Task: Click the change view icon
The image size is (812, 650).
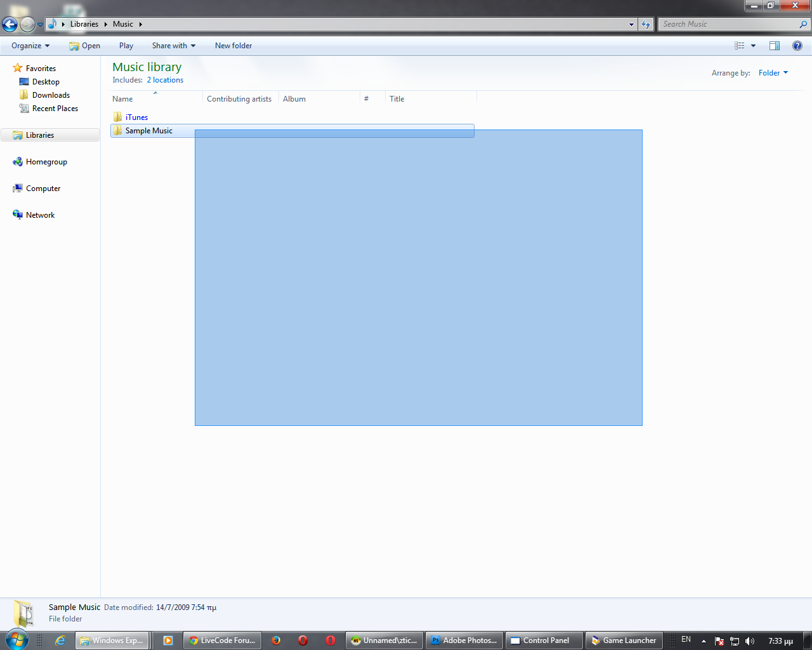Action: pyautogui.click(x=739, y=46)
